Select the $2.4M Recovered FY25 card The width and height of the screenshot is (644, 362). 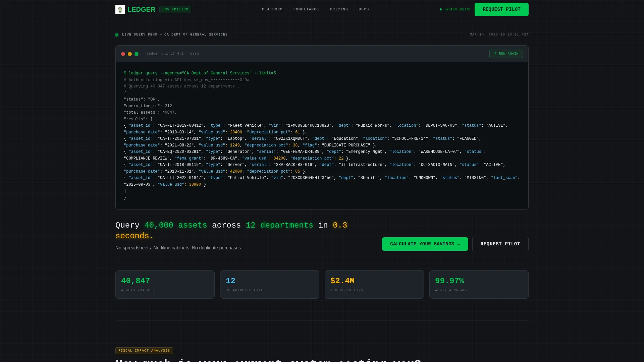click(374, 284)
